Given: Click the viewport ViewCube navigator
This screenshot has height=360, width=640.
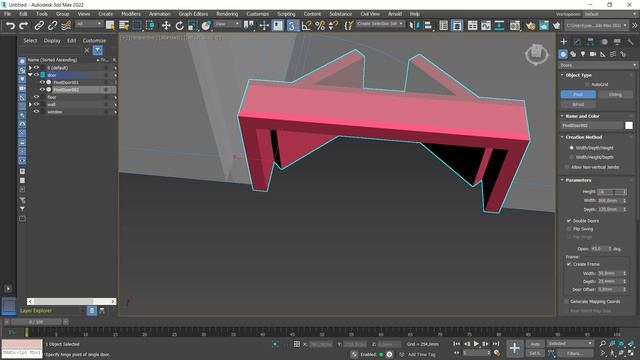Looking at the screenshot, I should tap(536, 54).
